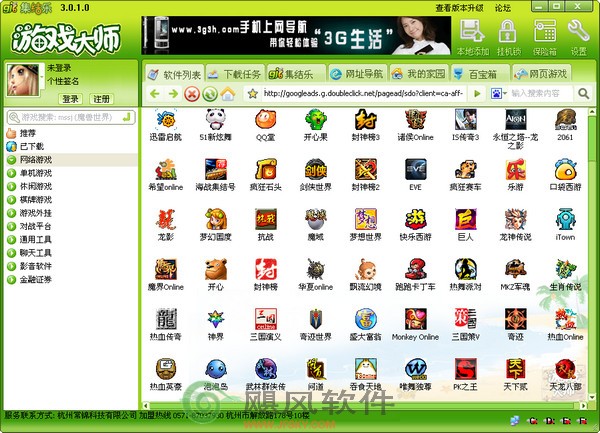Go forward with the green right arrow
This screenshot has width=600, height=433.
(x=173, y=94)
